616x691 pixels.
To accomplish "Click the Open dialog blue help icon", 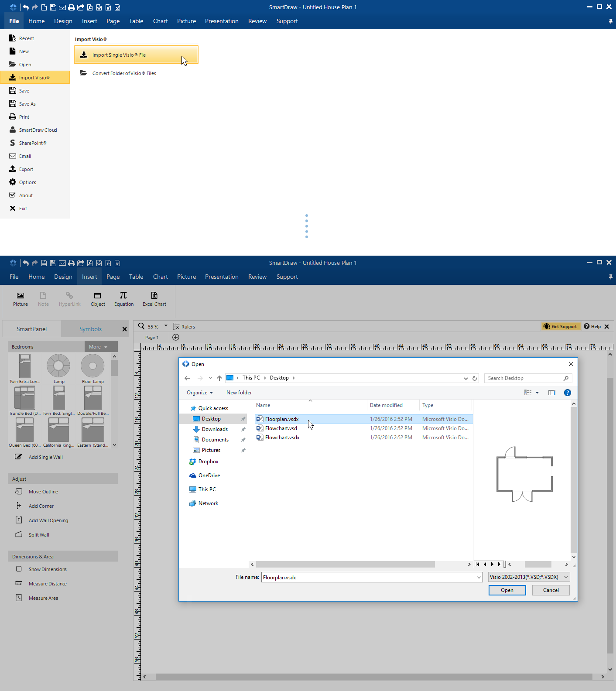I will (568, 393).
